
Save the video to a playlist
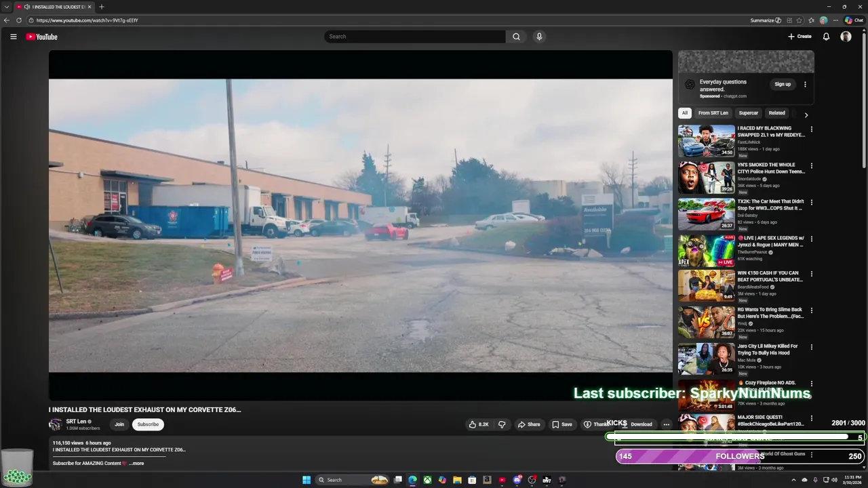pos(561,424)
